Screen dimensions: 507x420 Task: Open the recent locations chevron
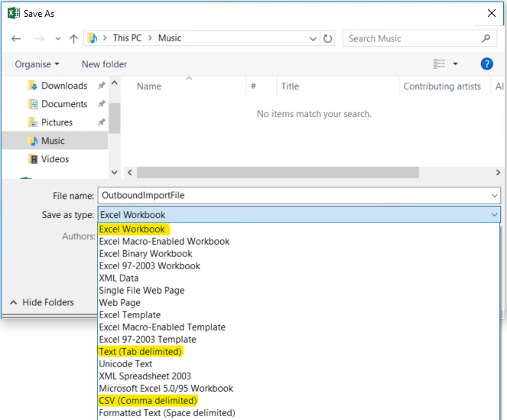click(x=58, y=39)
